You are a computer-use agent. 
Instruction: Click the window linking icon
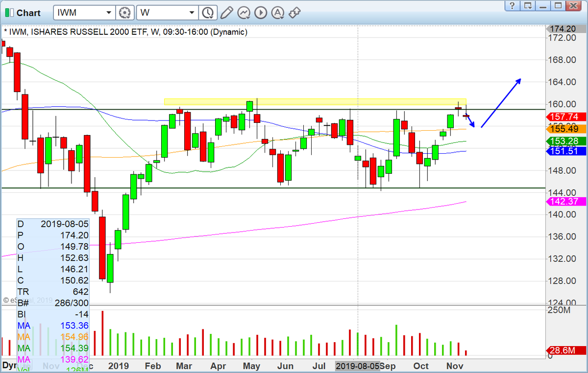[295, 13]
